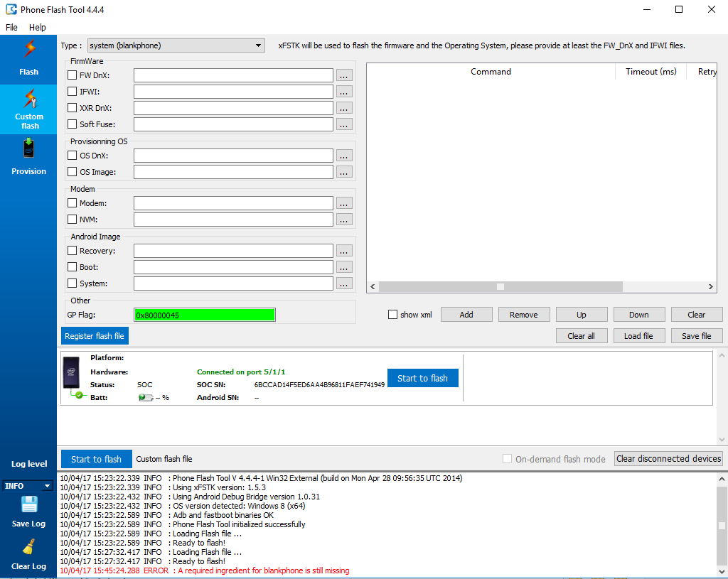Image resolution: width=728 pixels, height=579 pixels.
Task: Toggle the show xml checkbox
Action: click(392, 315)
